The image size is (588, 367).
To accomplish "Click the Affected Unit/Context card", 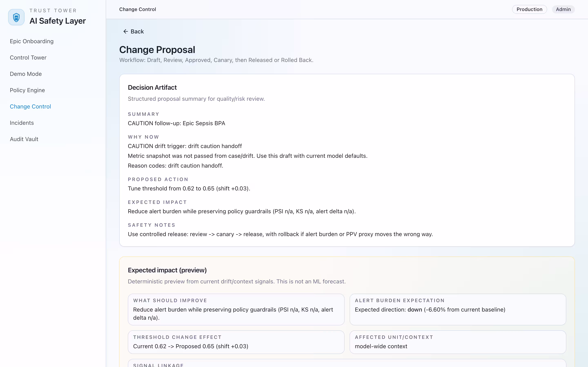I will click(x=458, y=342).
